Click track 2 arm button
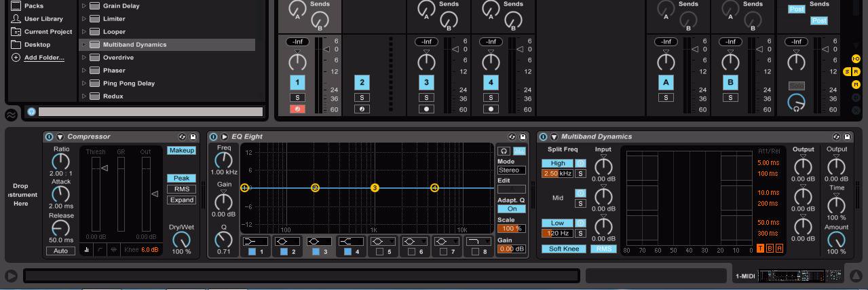 point(362,109)
